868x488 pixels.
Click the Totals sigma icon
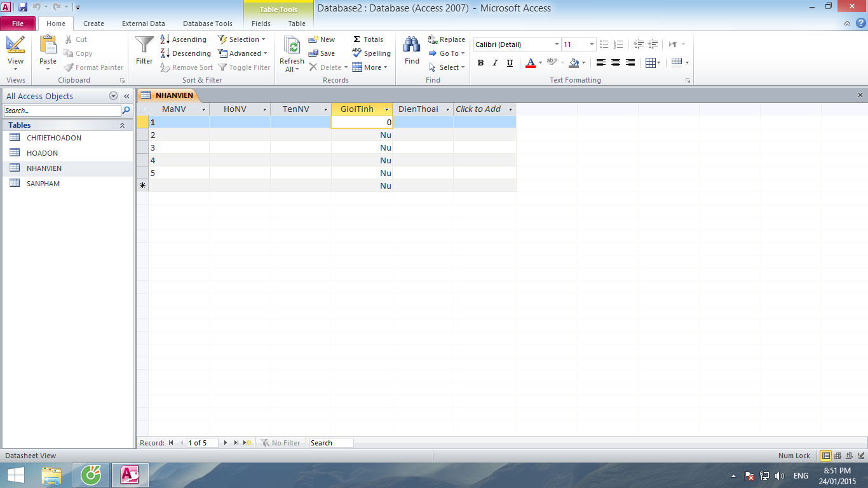tap(357, 39)
